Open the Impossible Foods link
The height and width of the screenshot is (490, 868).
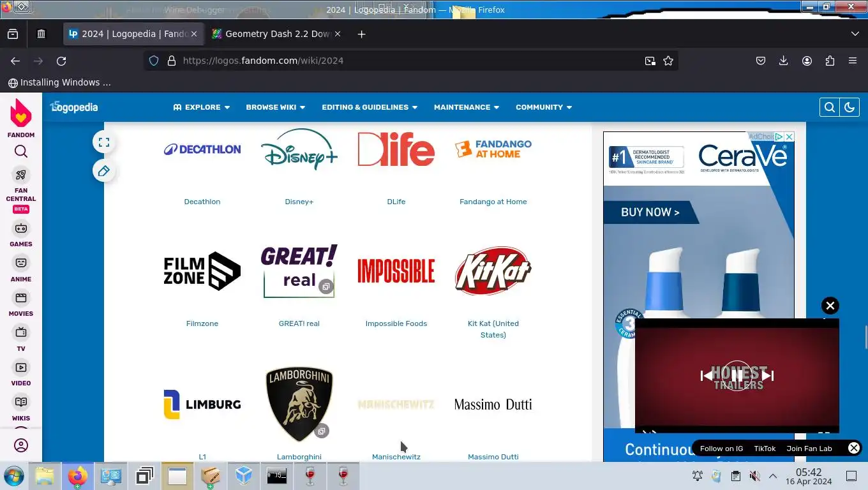click(396, 323)
